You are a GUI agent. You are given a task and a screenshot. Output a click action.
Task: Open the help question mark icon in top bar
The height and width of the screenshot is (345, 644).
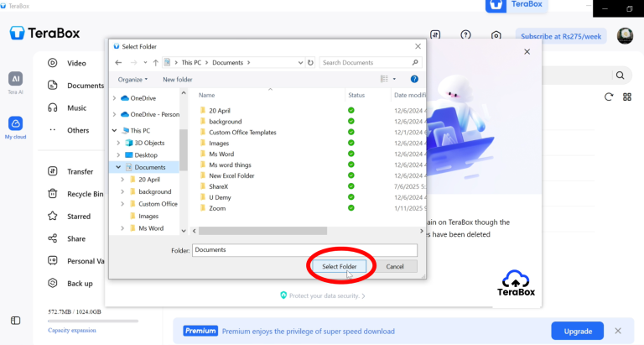465,35
